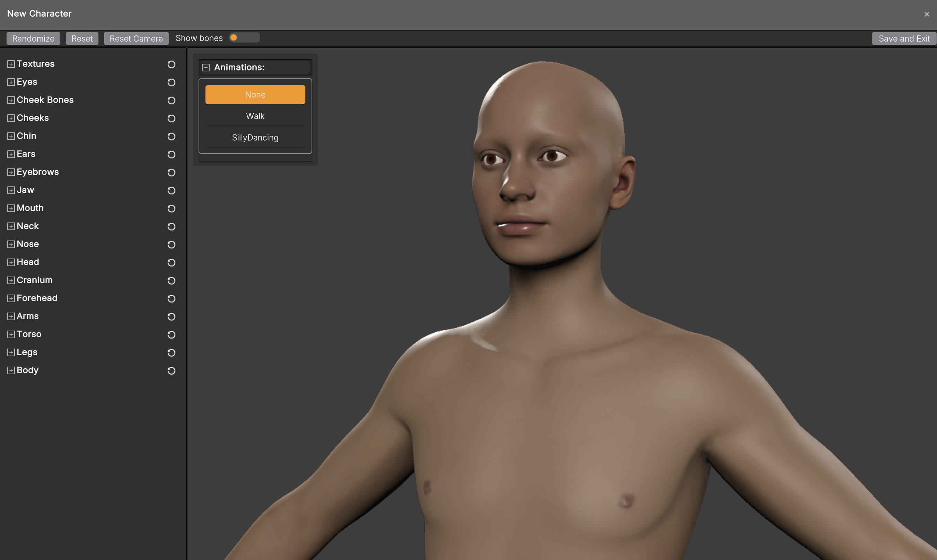Reset the Neck section icon

171,226
